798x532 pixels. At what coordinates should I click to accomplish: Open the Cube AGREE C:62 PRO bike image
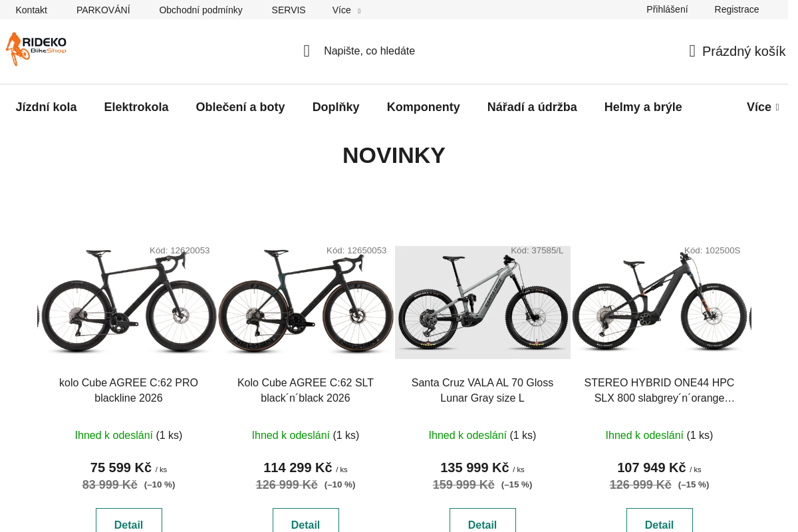click(128, 303)
